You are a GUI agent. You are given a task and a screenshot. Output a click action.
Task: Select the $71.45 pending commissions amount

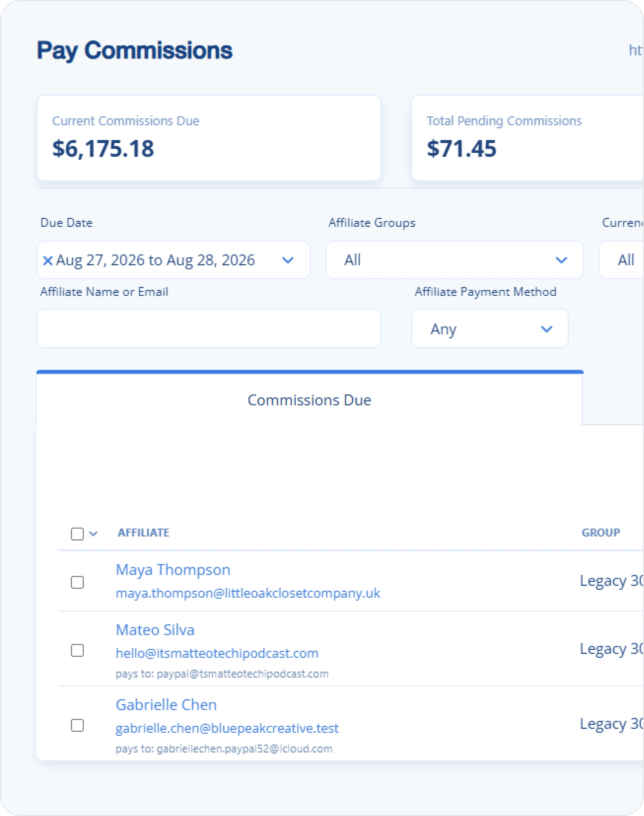pyautogui.click(x=462, y=148)
